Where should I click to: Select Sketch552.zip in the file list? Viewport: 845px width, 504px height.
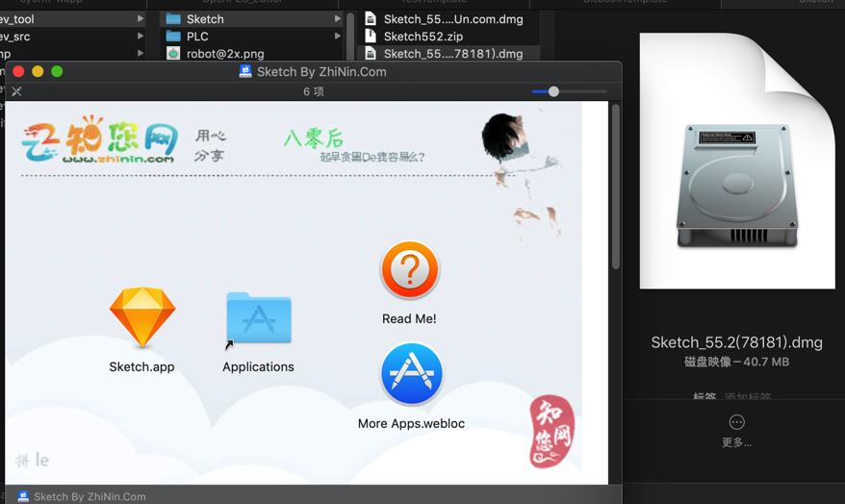coord(423,37)
